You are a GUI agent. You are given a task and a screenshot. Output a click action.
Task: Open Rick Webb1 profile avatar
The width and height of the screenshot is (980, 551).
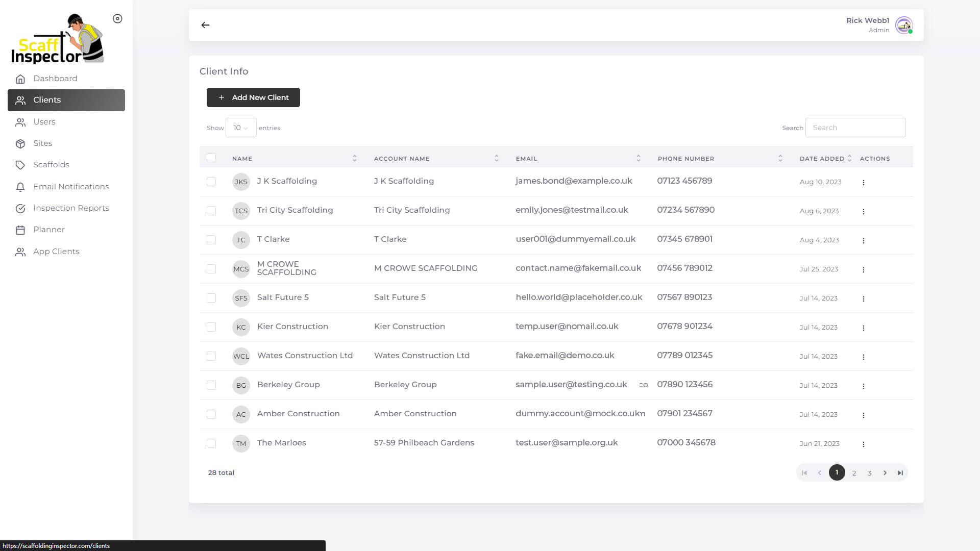click(x=904, y=25)
